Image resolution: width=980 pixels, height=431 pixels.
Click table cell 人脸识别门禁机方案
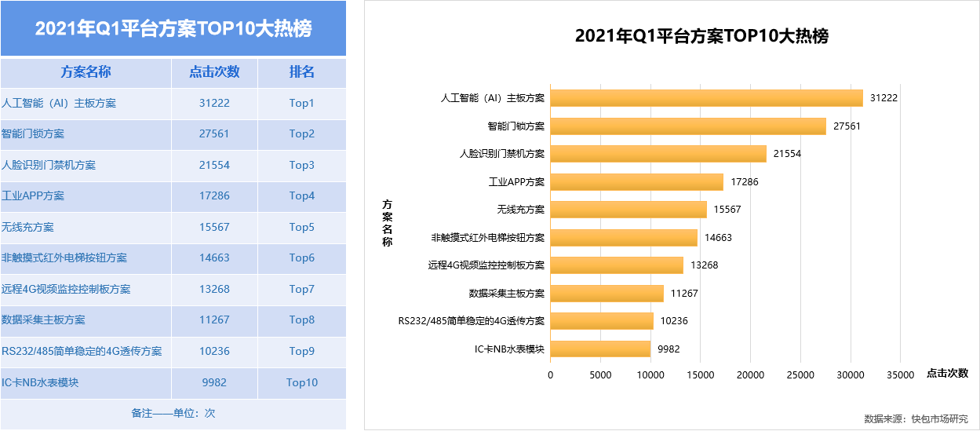86,166
